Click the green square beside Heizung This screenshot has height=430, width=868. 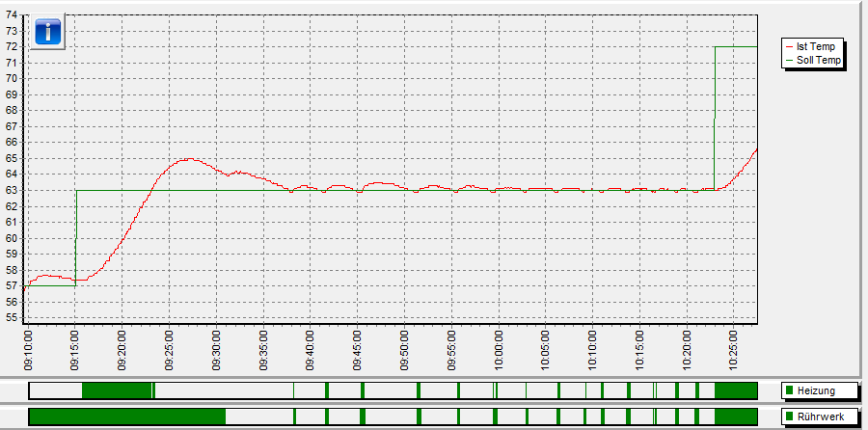790,390
